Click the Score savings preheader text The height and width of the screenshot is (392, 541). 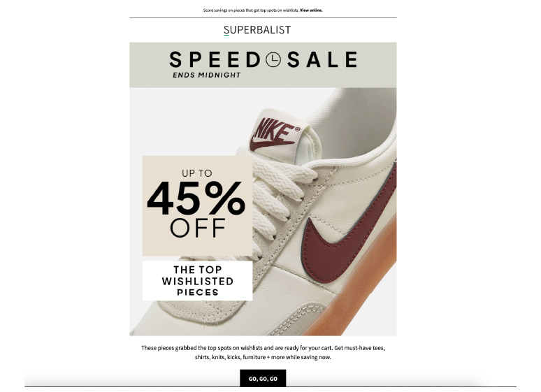point(250,10)
